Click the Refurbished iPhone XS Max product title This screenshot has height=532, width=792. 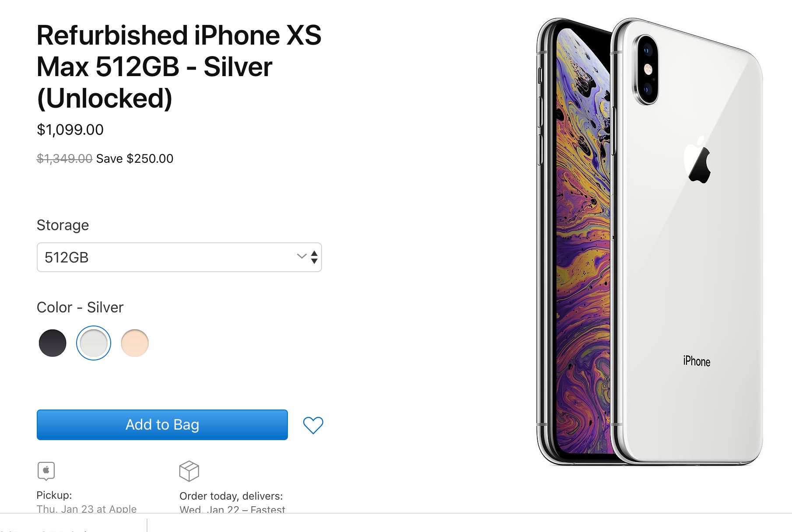click(x=179, y=66)
